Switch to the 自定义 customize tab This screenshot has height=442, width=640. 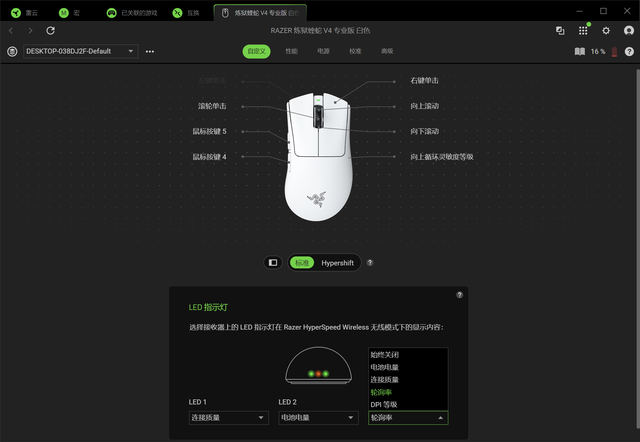coord(256,51)
